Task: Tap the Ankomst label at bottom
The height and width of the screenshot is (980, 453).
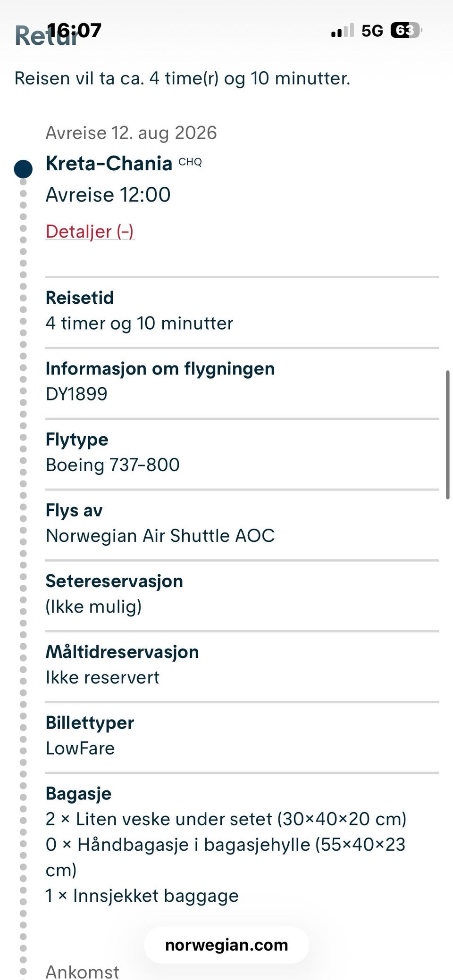Action: click(82, 972)
